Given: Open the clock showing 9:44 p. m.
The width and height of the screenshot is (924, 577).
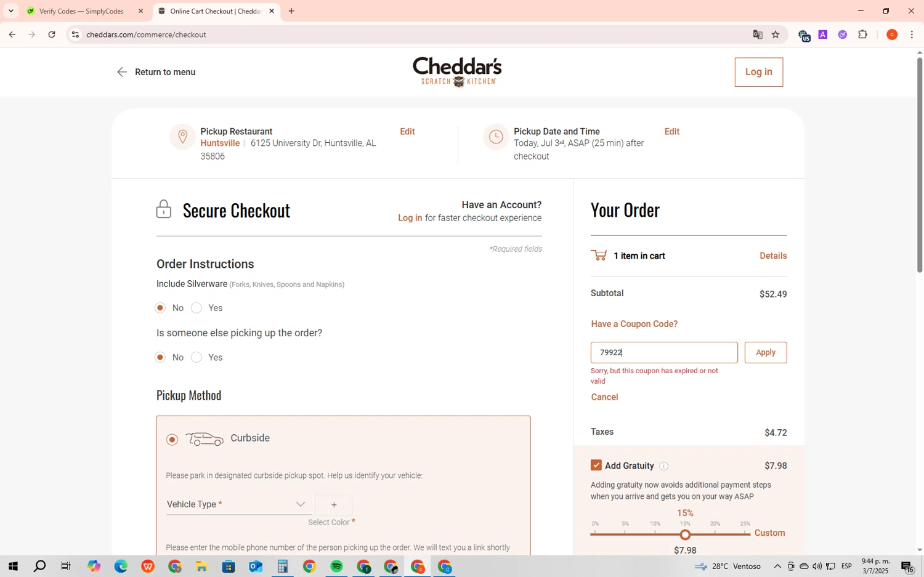Looking at the screenshot, I should (875, 567).
